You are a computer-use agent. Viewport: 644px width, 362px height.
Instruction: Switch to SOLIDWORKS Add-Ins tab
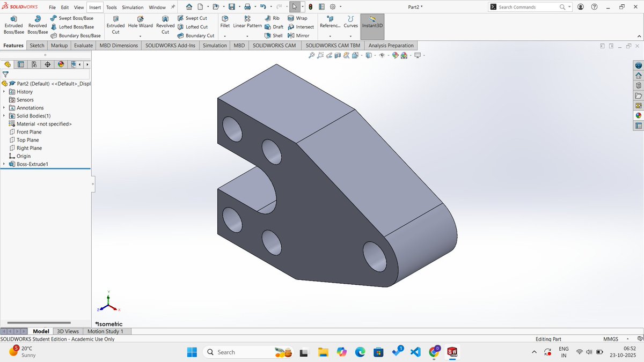coord(170,46)
